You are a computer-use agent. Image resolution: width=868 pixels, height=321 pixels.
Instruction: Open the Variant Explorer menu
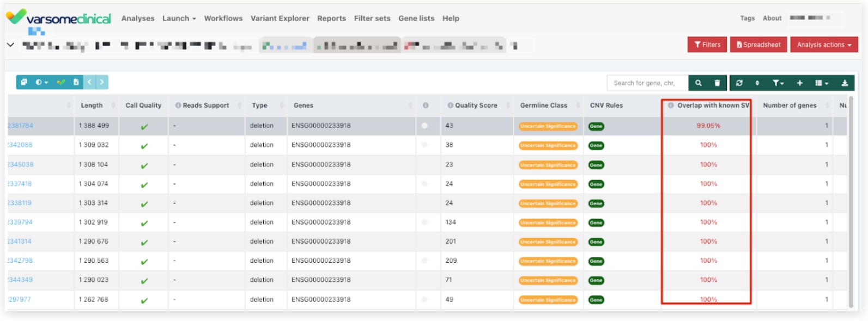click(x=280, y=18)
